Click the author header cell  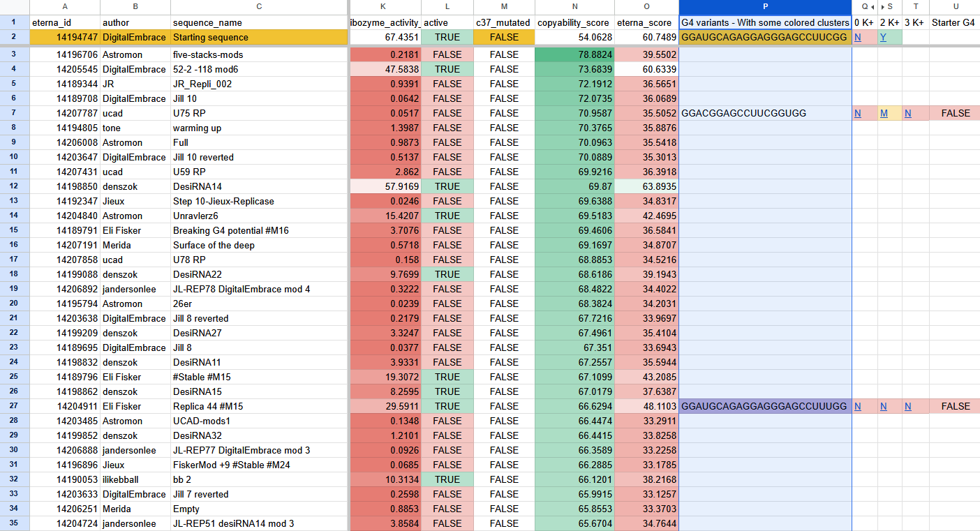point(135,22)
